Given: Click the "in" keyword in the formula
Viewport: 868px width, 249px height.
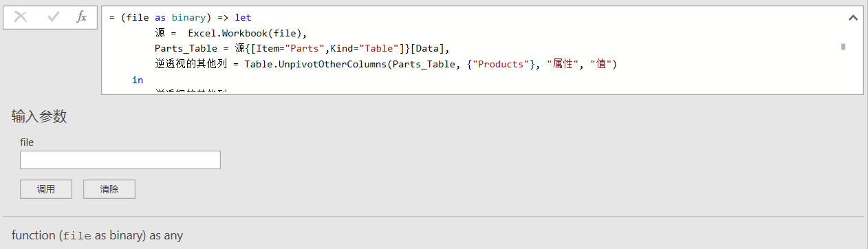Looking at the screenshot, I should click(138, 80).
